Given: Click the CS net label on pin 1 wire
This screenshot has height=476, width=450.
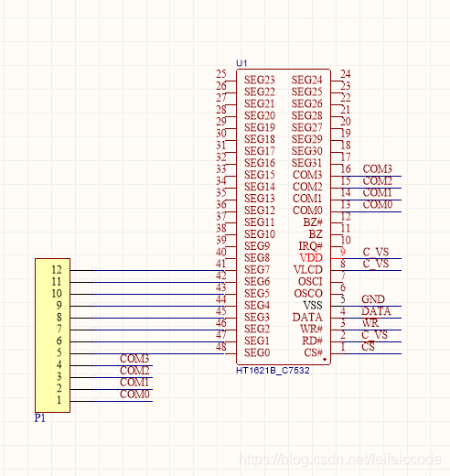Looking at the screenshot, I should coord(368,347).
